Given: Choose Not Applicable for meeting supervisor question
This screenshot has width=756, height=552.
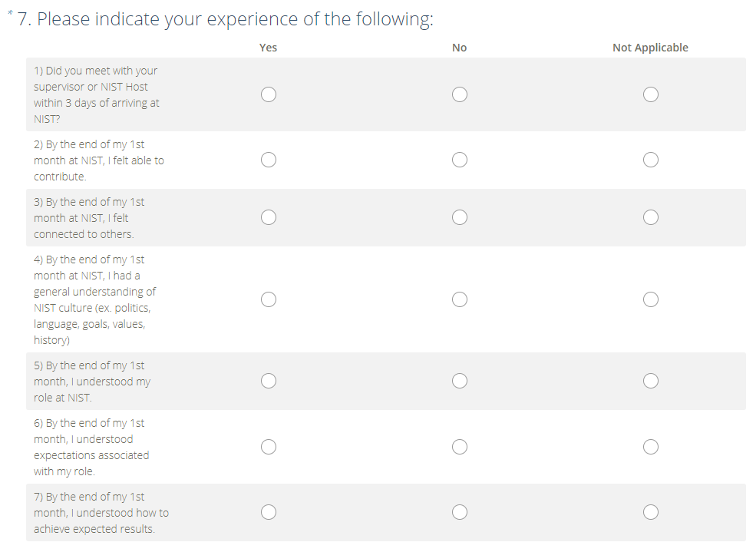Looking at the screenshot, I should [651, 94].
